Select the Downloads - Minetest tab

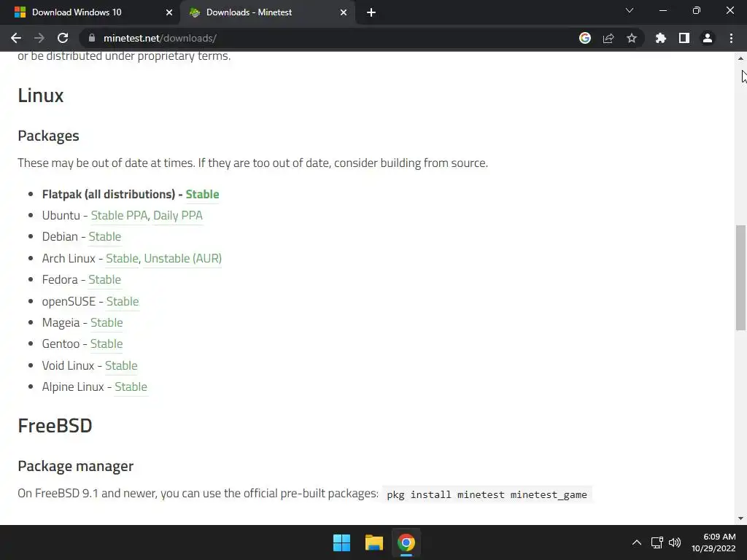pyautogui.click(x=267, y=12)
